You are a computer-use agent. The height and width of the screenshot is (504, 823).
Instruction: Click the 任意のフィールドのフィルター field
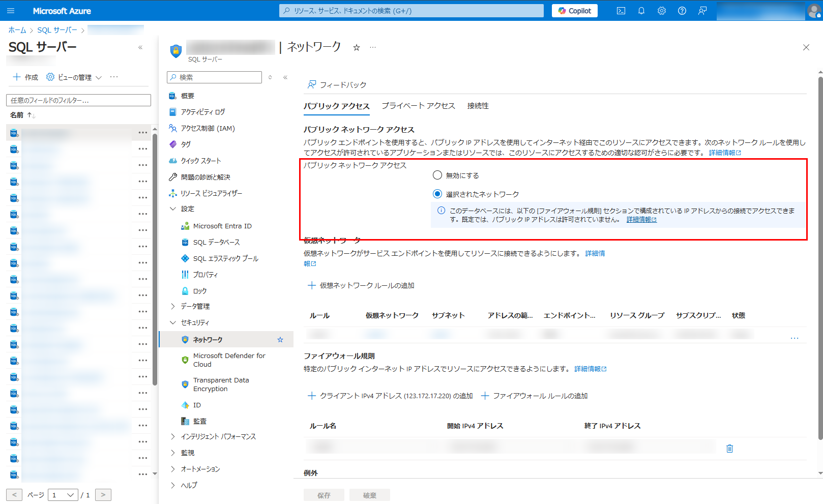[x=78, y=100]
